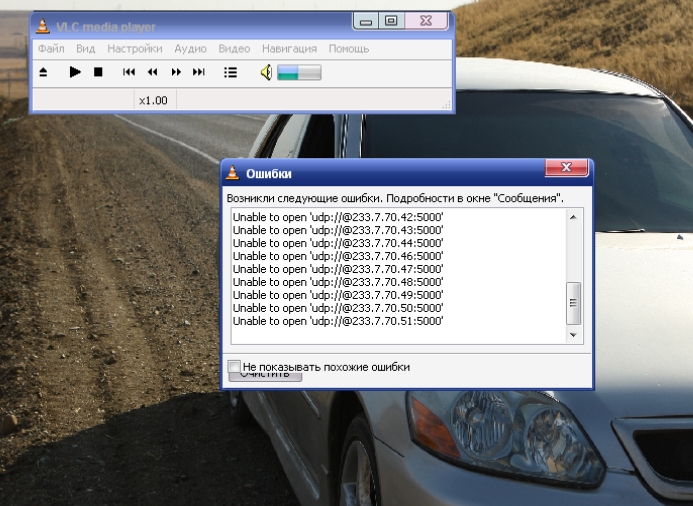
Task: Click the 'Очистить' button
Action: click(x=265, y=377)
